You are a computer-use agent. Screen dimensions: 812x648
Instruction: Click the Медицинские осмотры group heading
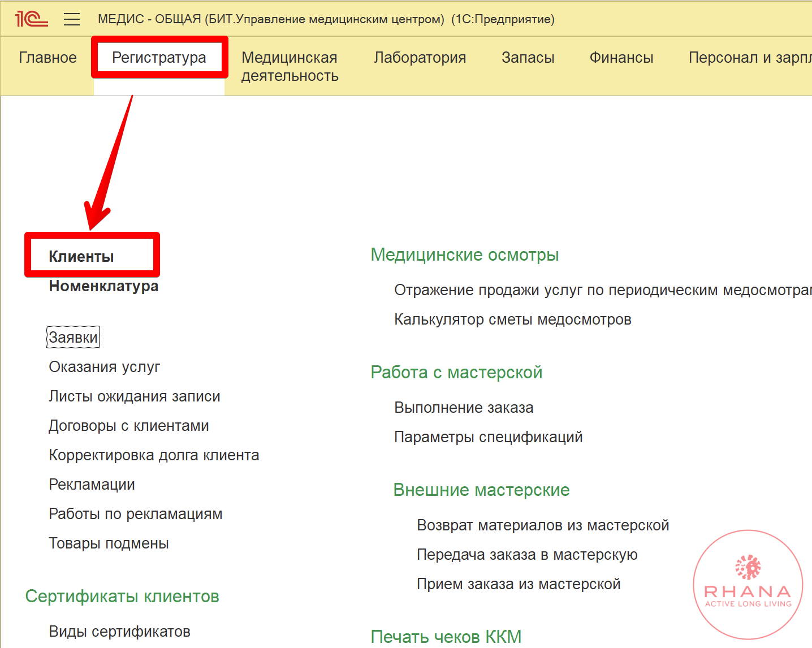[x=465, y=255]
